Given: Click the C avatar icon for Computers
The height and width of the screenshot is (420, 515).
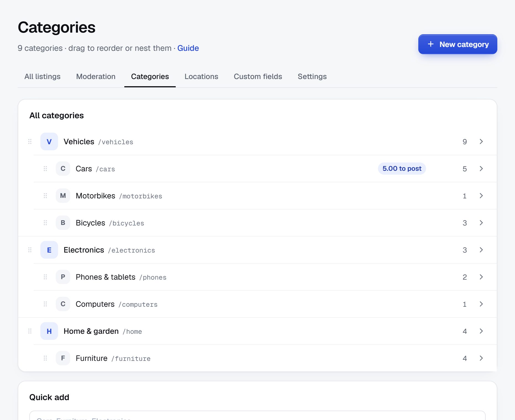Looking at the screenshot, I should [63, 304].
